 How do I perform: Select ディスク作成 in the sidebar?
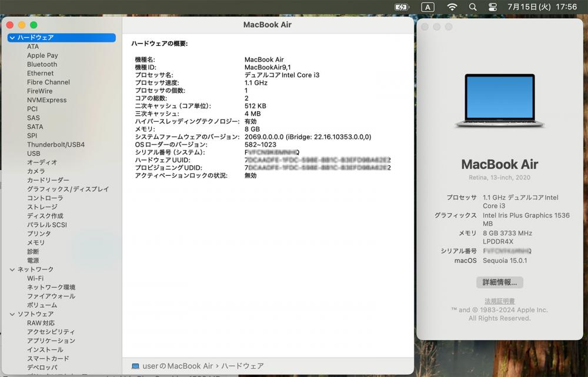pos(45,216)
